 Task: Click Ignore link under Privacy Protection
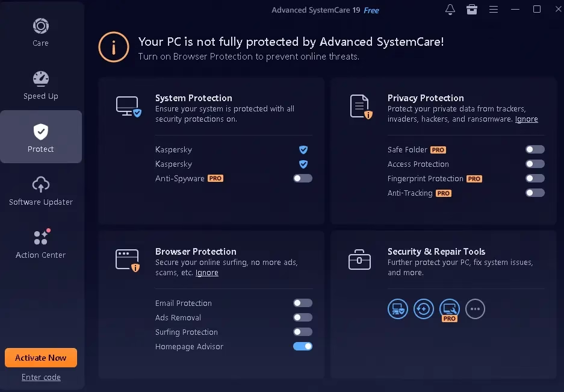[x=526, y=119]
